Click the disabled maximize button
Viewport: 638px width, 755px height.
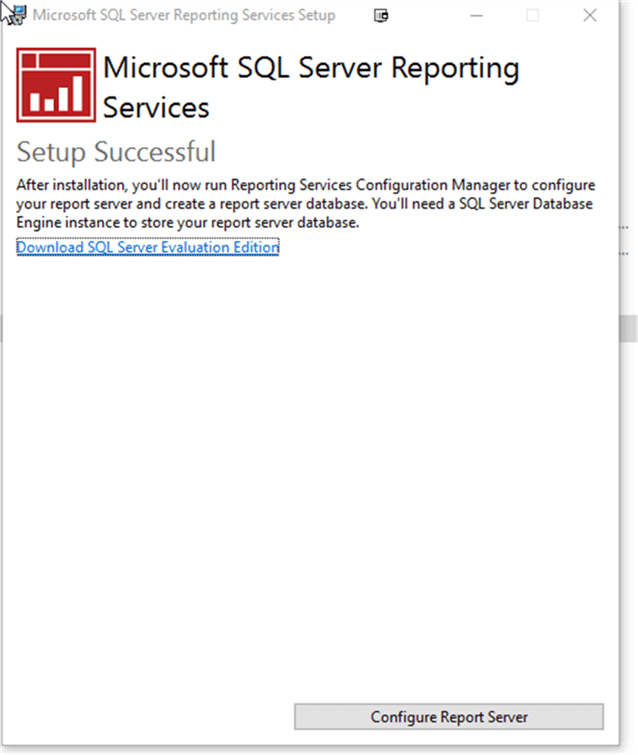tap(533, 15)
